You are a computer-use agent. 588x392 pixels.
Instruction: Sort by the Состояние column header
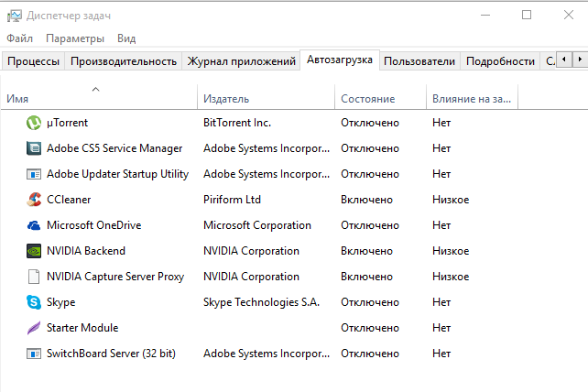coord(380,97)
